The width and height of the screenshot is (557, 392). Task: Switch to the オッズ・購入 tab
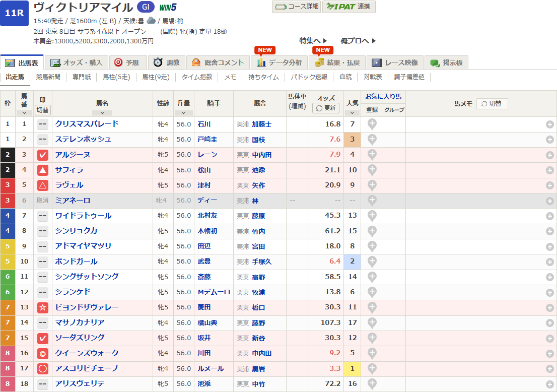click(x=77, y=62)
